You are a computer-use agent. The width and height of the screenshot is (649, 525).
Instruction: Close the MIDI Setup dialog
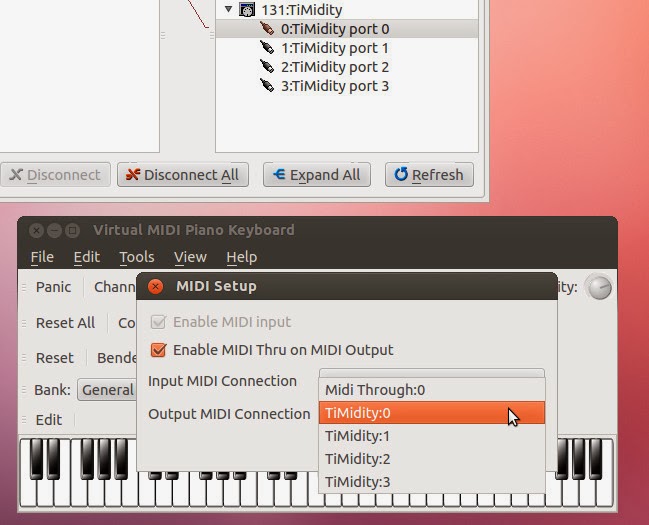[156, 287]
